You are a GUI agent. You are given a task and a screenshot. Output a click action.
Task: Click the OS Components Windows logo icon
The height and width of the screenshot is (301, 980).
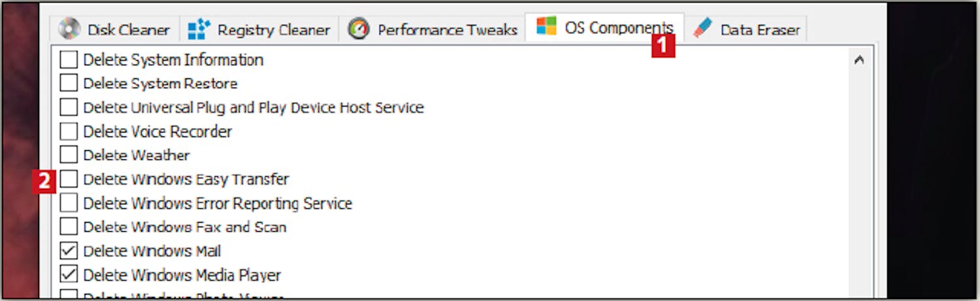(x=546, y=26)
